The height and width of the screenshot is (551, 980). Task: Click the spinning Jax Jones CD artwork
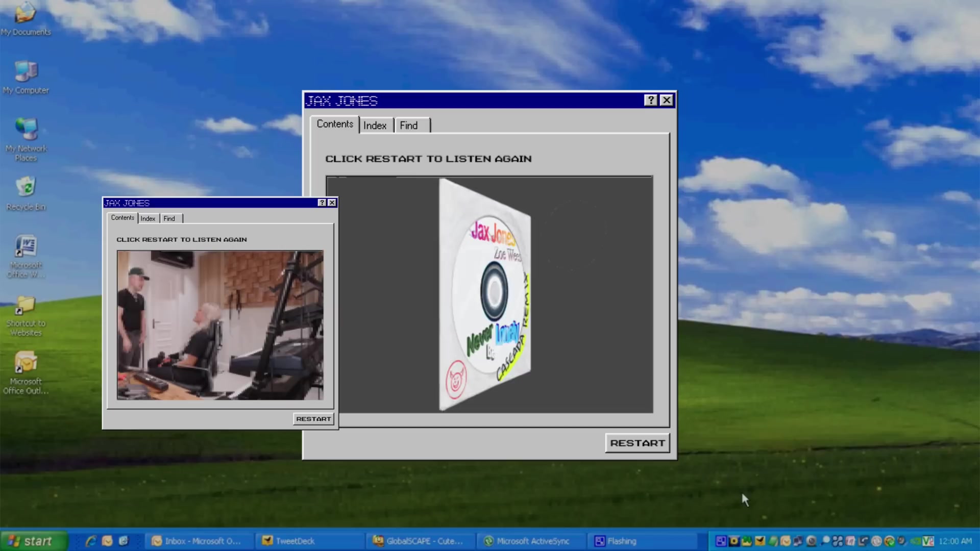coord(485,294)
